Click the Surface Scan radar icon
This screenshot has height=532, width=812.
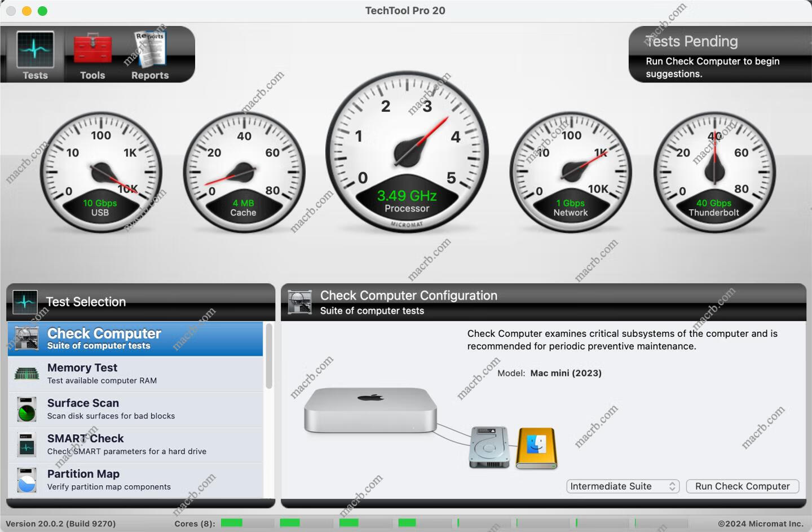pyautogui.click(x=27, y=410)
